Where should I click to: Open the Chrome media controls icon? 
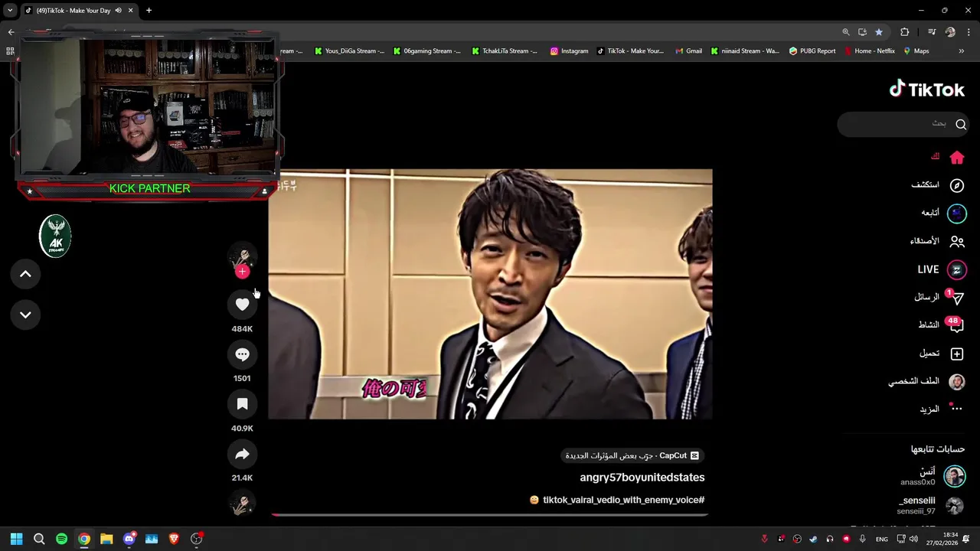coord(932,32)
